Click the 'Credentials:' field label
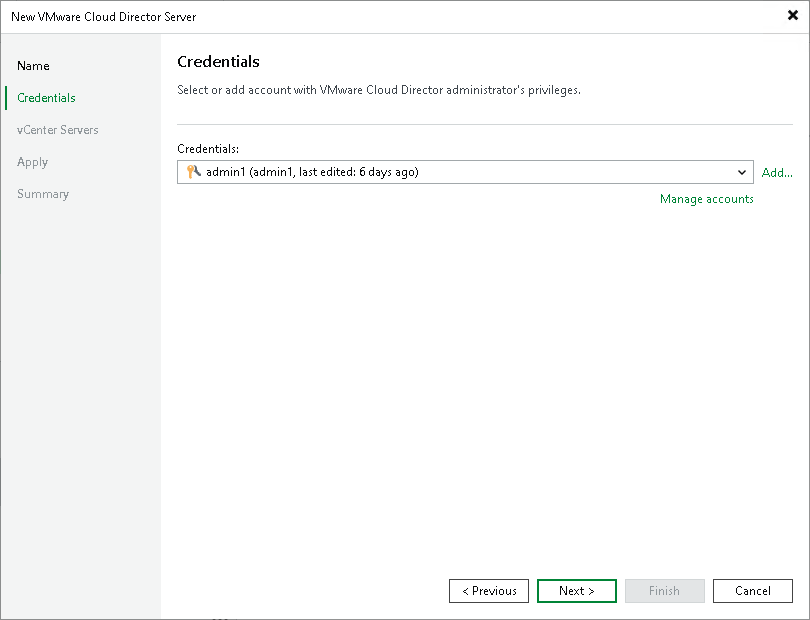The width and height of the screenshot is (810, 620). pos(208,149)
